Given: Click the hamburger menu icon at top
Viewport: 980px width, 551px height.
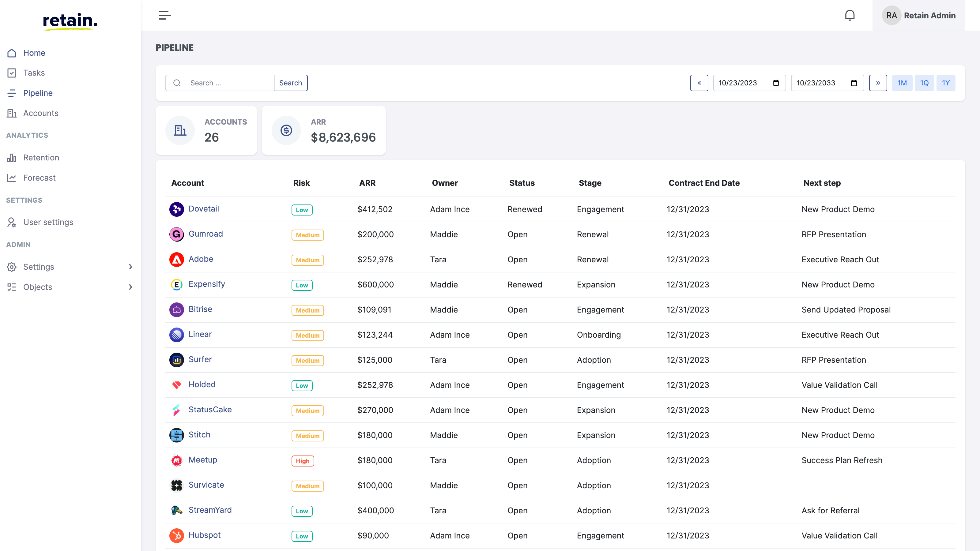Looking at the screenshot, I should tap(164, 15).
